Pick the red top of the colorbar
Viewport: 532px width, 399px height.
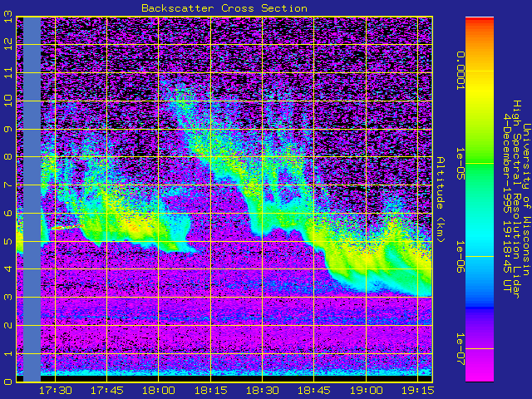(x=480, y=20)
